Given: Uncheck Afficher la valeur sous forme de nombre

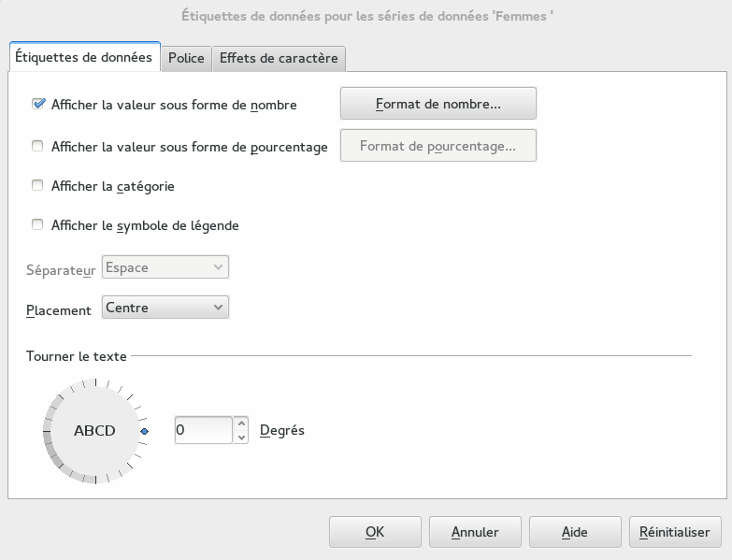Looking at the screenshot, I should (x=38, y=105).
